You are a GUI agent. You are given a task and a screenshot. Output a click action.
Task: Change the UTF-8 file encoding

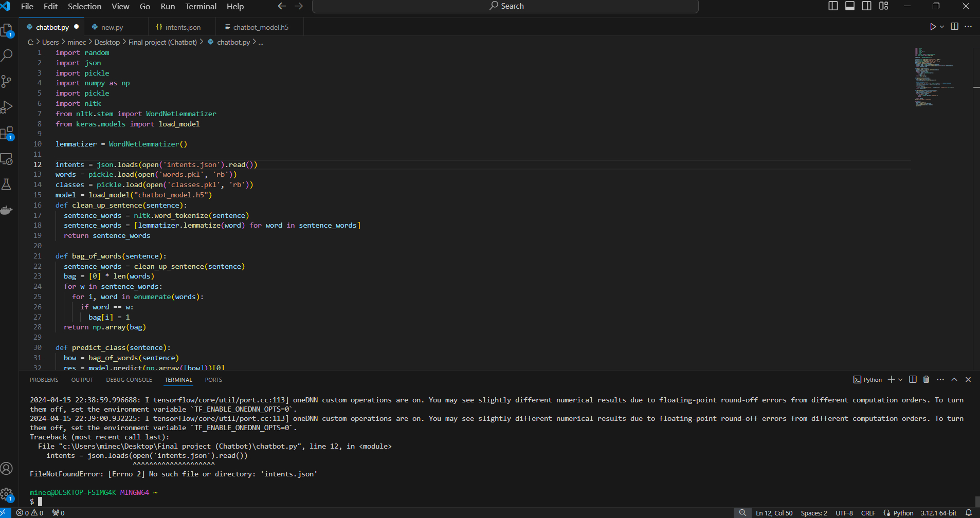click(844, 513)
